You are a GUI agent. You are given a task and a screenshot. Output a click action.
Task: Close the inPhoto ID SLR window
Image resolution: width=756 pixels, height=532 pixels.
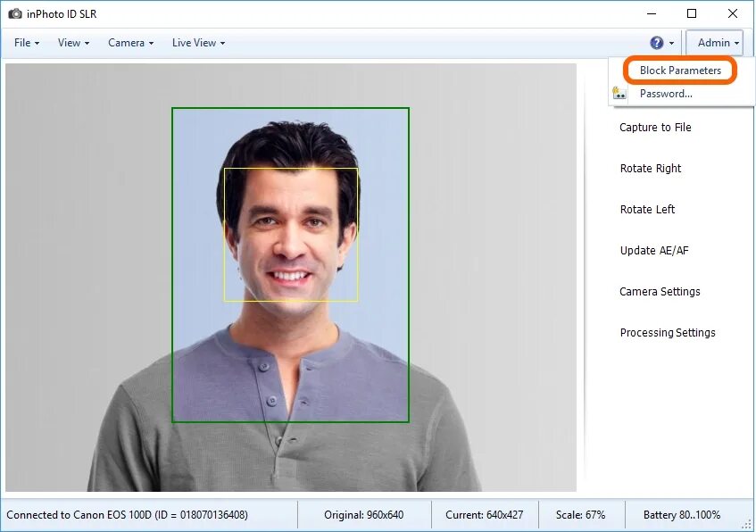pos(733,13)
